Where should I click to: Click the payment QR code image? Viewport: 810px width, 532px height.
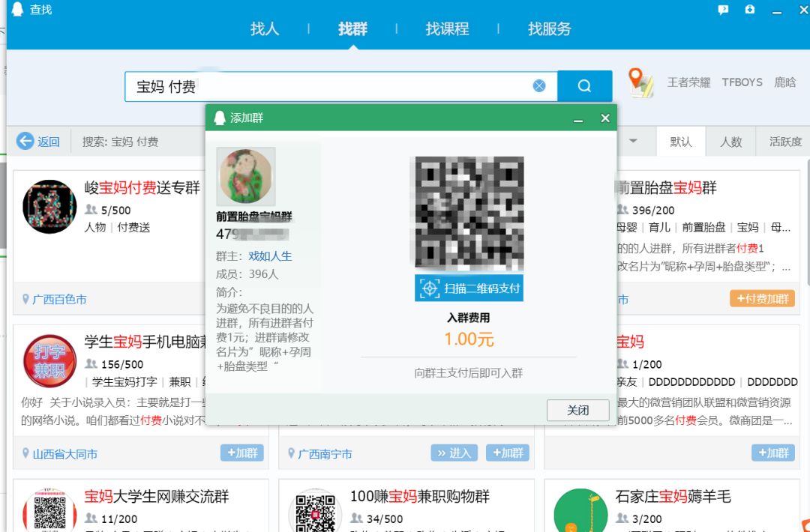[x=470, y=210]
